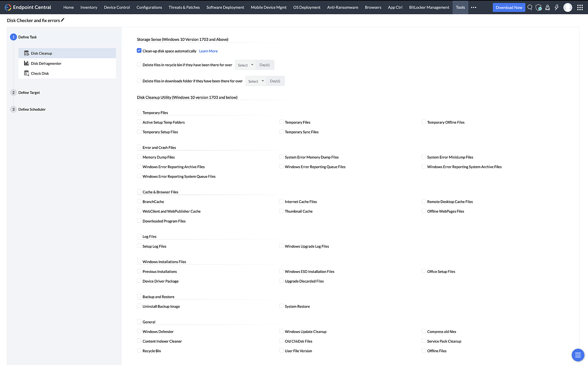Open the user profile avatar
This screenshot has width=588, height=365.
point(568,7)
